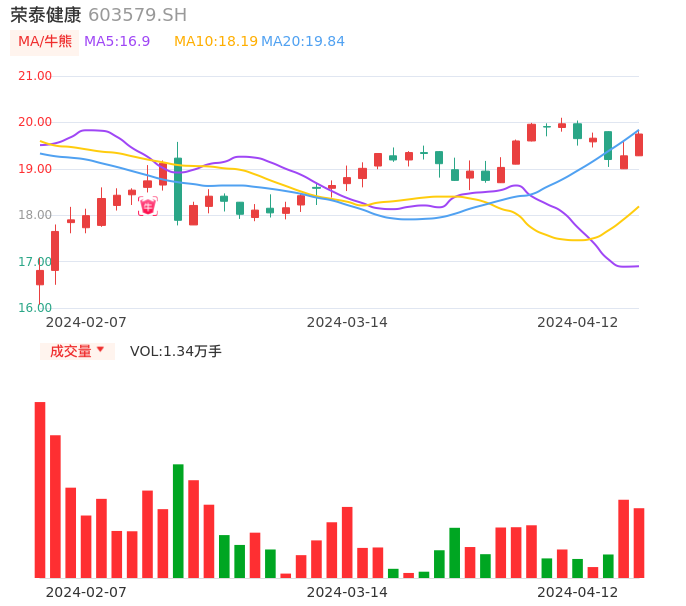Select the 成交量 volume tab label
Screen dimensions: 686x606
(70, 351)
